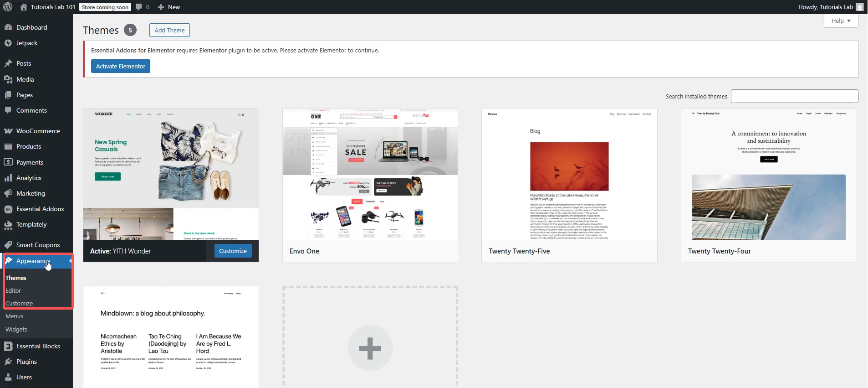
Task: Open the Twenty Twenty-Four theme screenshot
Action: (769, 174)
